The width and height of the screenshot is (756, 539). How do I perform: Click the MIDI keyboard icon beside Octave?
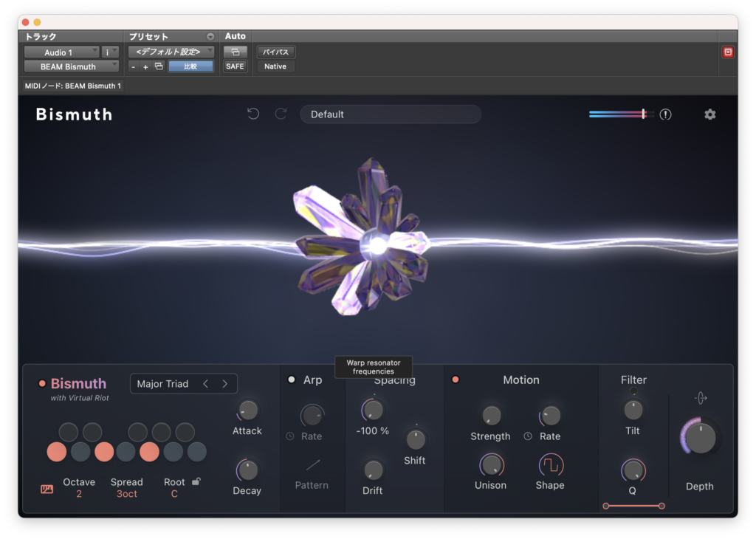[47, 490]
